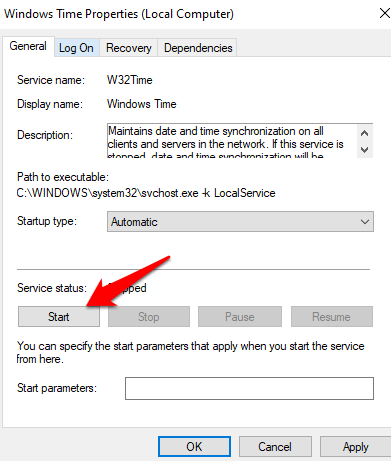Click the greyed-out Resume button
391x461 pixels.
click(331, 317)
